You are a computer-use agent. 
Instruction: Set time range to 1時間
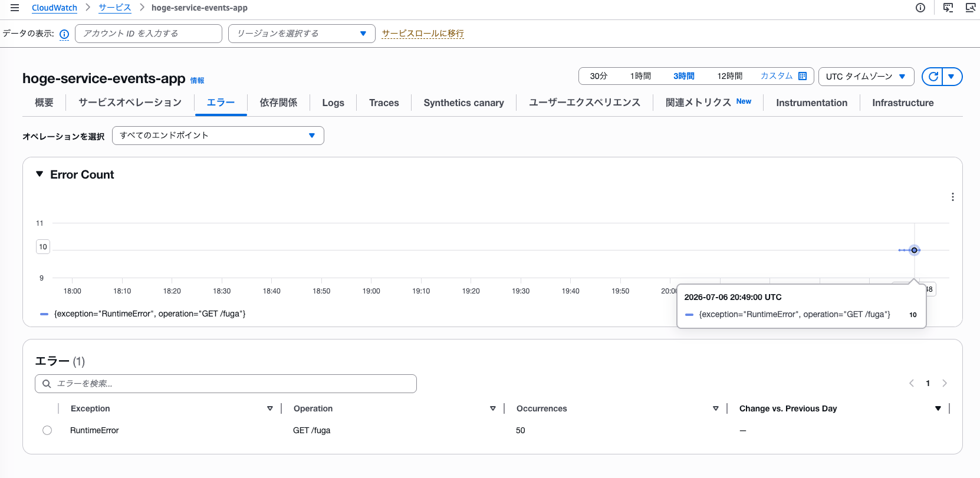[x=640, y=76]
